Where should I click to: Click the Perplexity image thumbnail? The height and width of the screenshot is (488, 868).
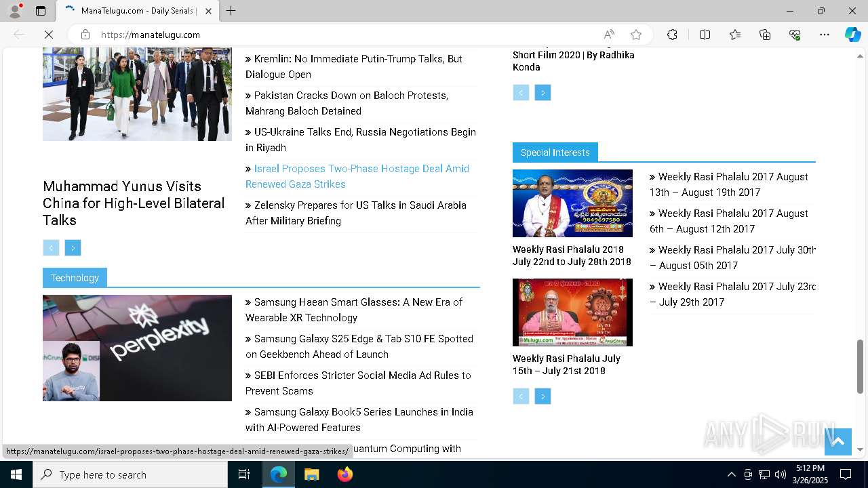click(137, 348)
